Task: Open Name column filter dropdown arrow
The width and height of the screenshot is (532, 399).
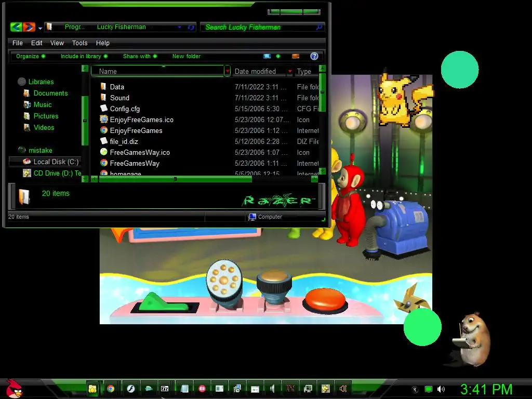Action: coord(228,71)
